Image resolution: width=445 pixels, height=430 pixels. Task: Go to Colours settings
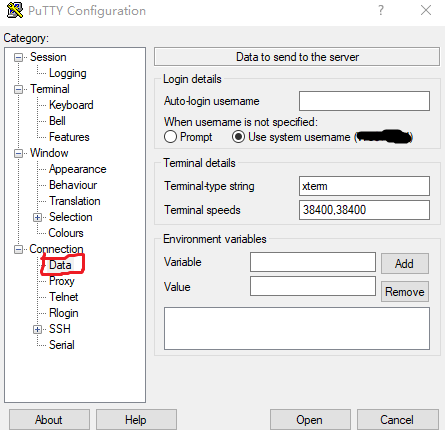coord(66,233)
